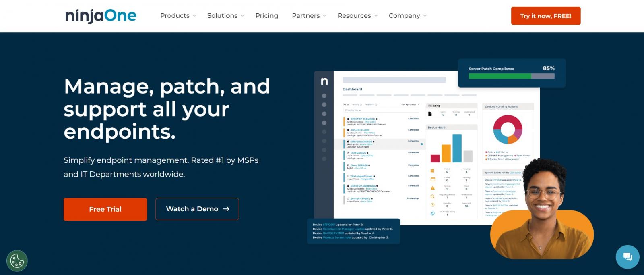Screen dimensions: 644x275
Task: Open the live chat bubble
Action: click(627, 257)
